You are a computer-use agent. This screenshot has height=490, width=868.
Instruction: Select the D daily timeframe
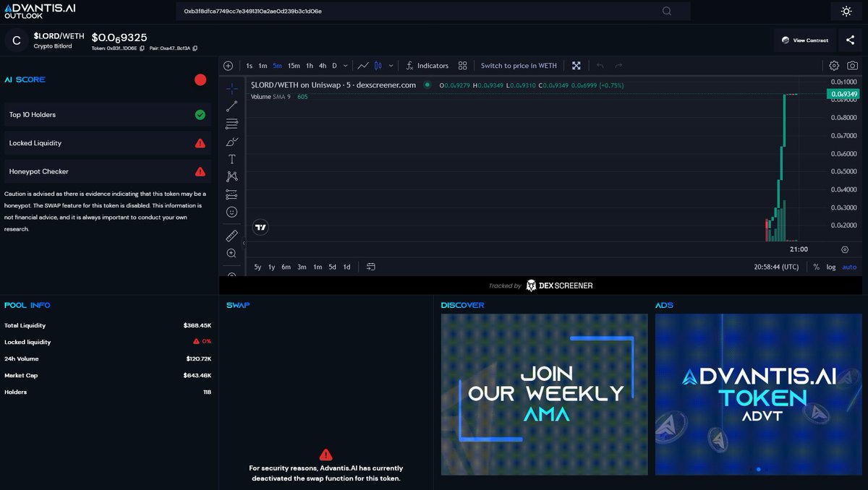tap(334, 66)
